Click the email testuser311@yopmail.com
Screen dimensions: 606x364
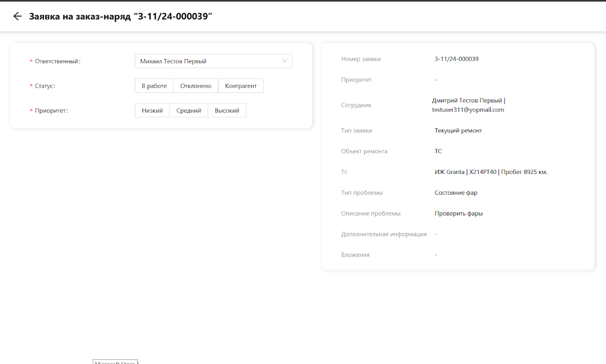point(468,110)
